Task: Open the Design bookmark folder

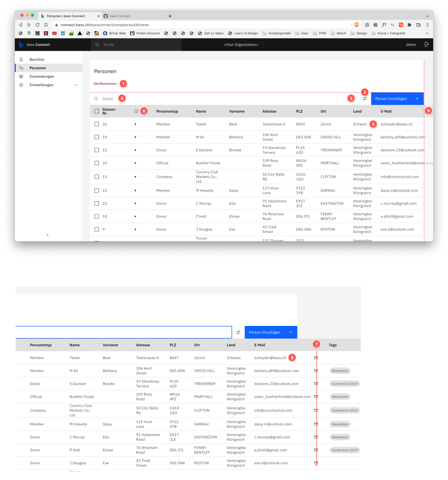Action: [358, 33]
